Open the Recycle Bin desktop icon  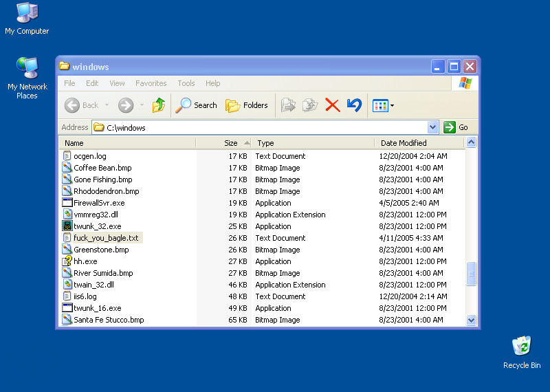point(521,346)
